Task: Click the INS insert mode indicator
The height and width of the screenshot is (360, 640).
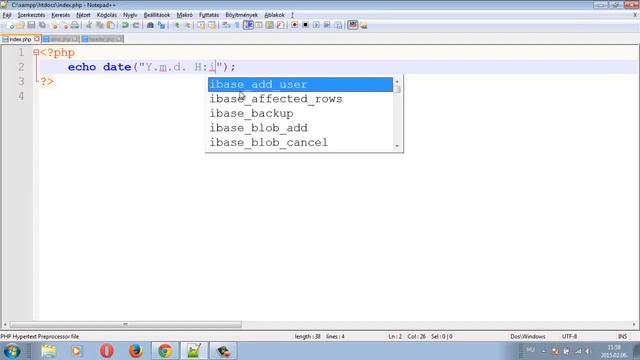Action: pyautogui.click(x=622, y=336)
